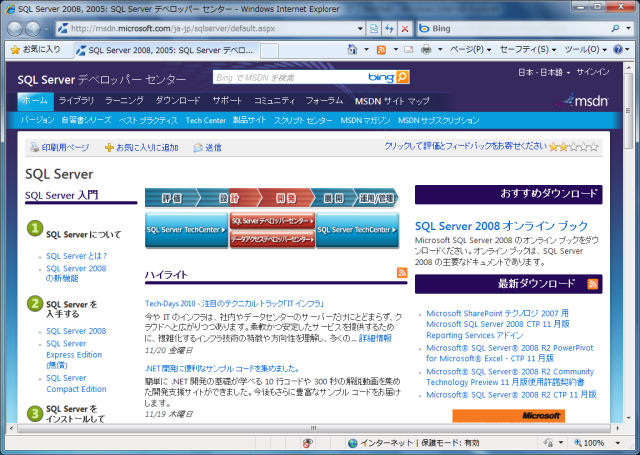Open the search provider dropdown arrow
640x455 pixels.
[628, 29]
